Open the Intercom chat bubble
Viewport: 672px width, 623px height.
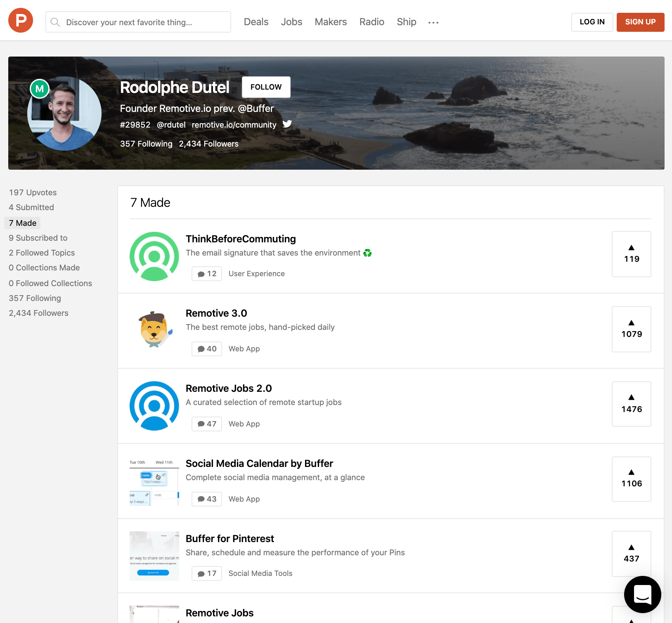pos(643,594)
